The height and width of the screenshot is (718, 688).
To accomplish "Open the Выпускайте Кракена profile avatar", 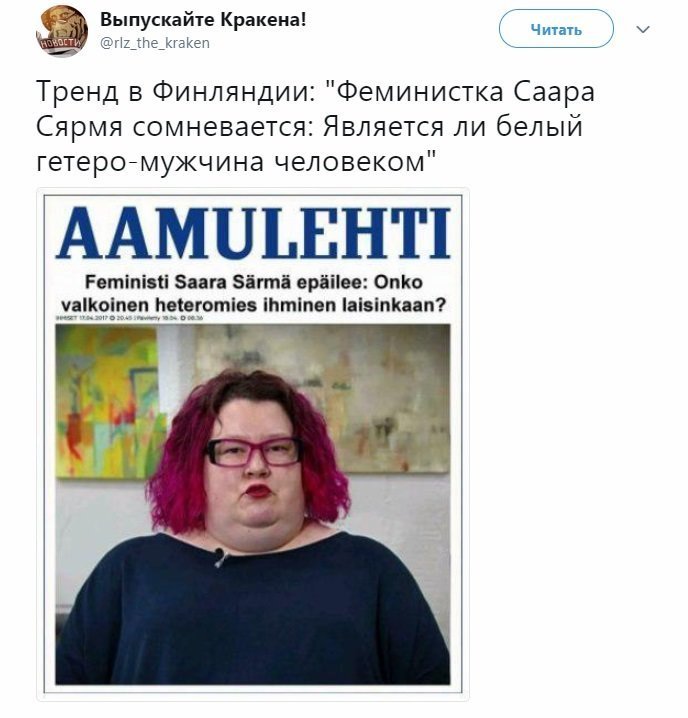I will tap(62, 31).
